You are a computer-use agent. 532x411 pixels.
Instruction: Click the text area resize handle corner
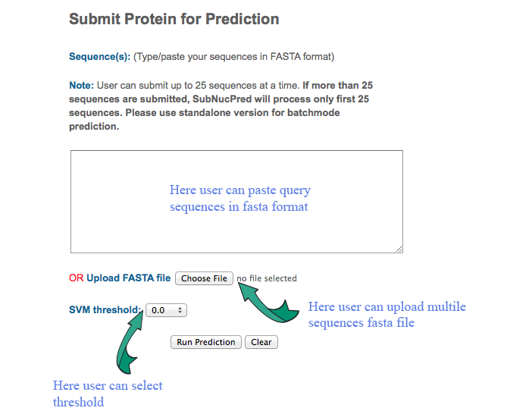coord(399,249)
